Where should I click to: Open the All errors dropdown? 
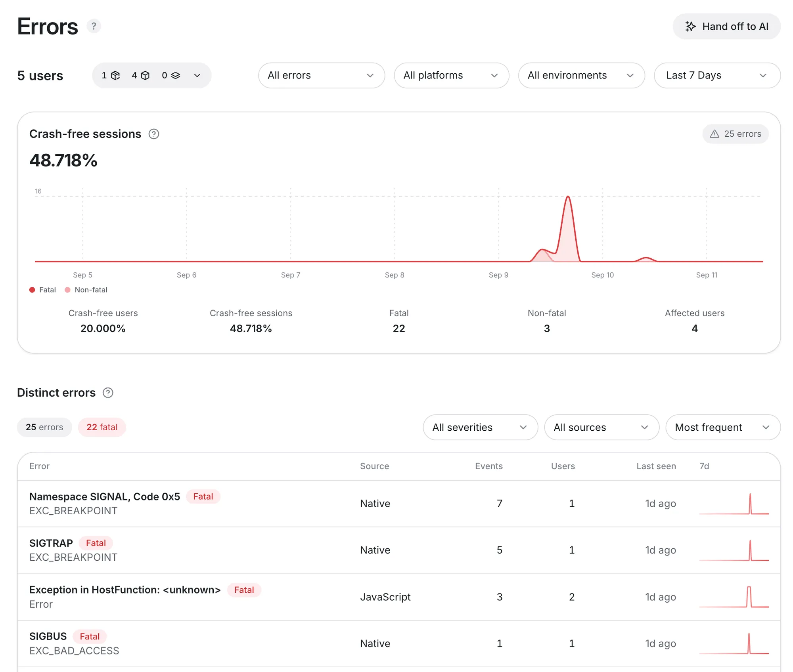click(x=322, y=75)
